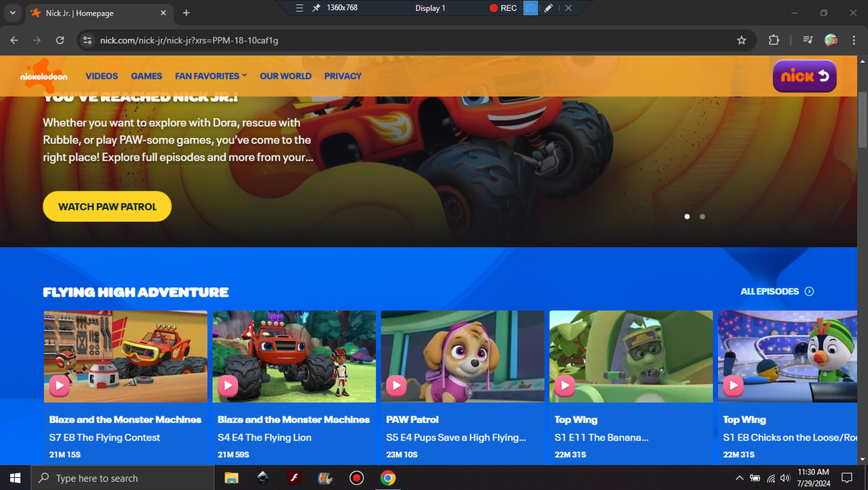Show hidden system tray icons
Image resolution: width=868 pixels, height=490 pixels.
point(739,478)
